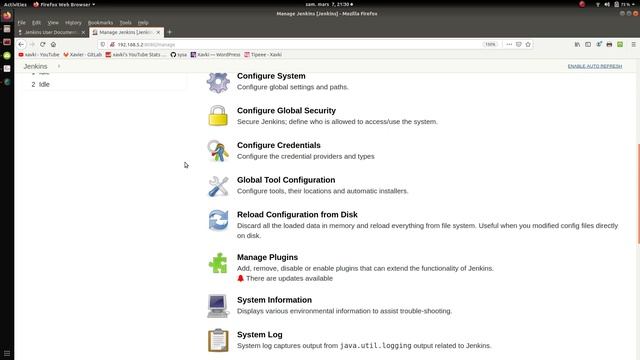
Task: Click the Manage Plugins puzzle piece icon
Action: click(x=218, y=263)
